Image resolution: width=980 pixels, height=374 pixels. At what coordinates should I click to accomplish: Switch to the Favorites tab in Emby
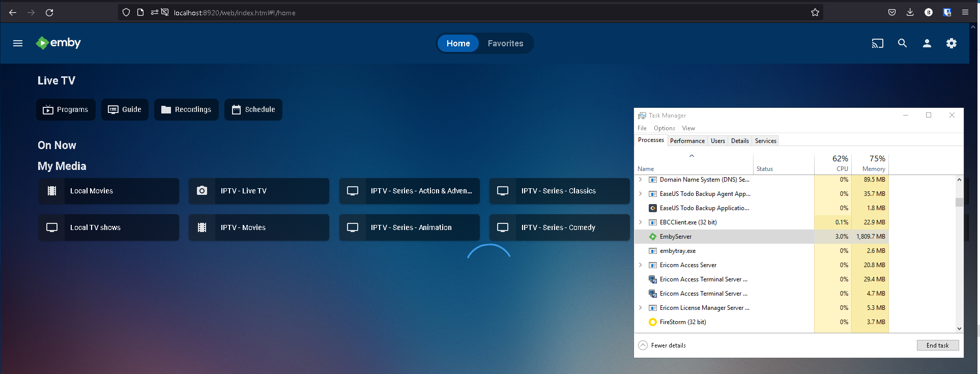(505, 43)
